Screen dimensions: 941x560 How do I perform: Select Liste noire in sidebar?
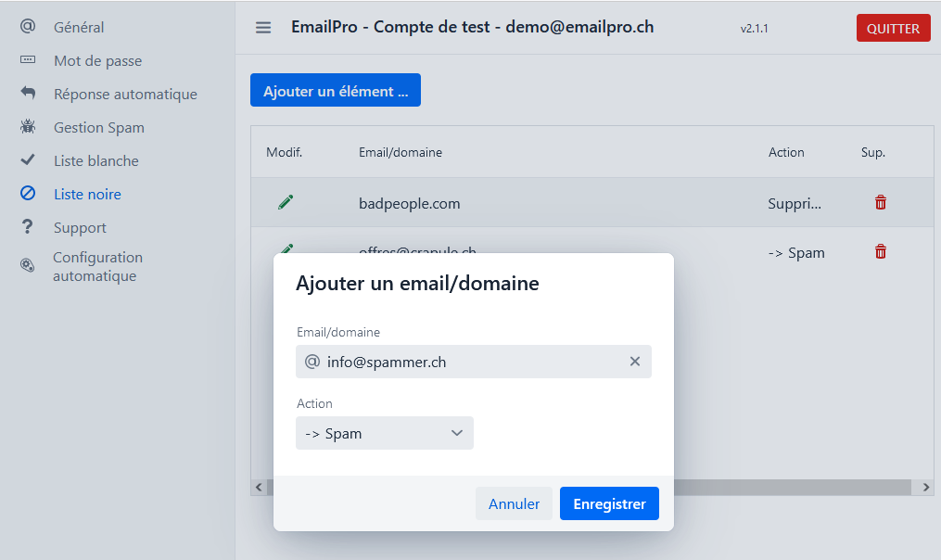[x=87, y=195]
